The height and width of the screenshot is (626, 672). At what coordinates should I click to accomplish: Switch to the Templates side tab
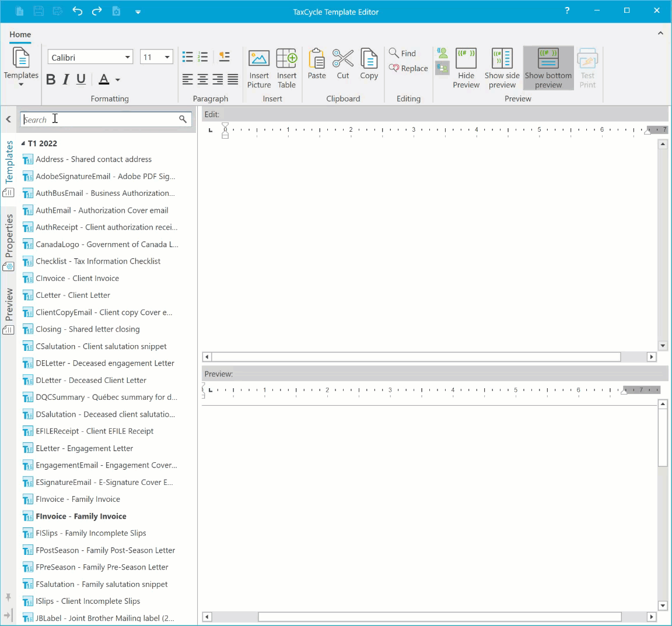pyautogui.click(x=9, y=168)
